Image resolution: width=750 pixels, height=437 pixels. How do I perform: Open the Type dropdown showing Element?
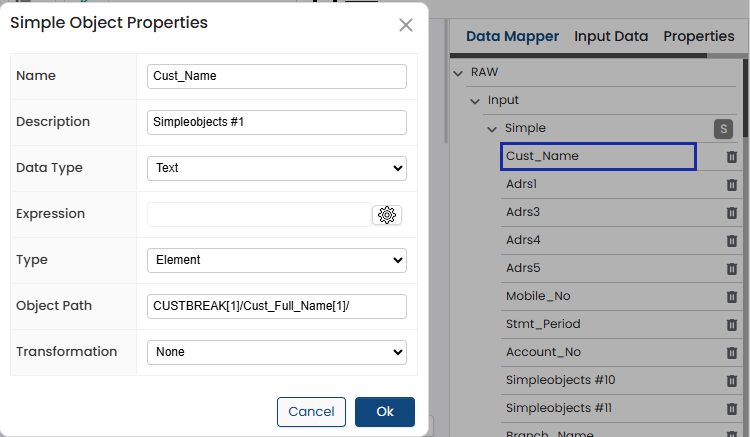(277, 260)
